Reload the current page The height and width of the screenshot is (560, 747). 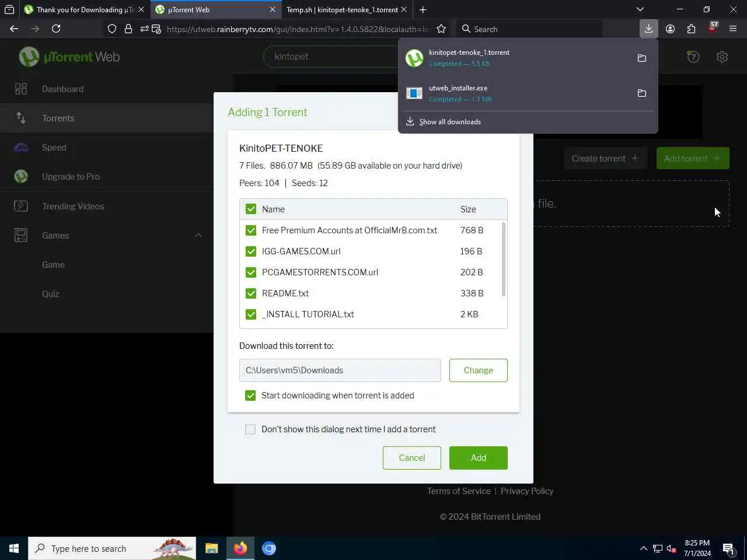[56, 29]
